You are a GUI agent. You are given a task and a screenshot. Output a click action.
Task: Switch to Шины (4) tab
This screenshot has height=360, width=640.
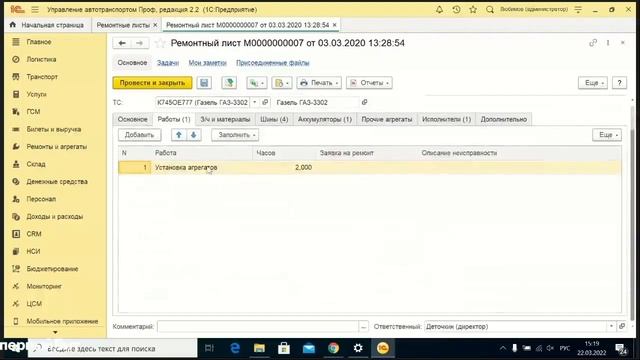coord(274,119)
